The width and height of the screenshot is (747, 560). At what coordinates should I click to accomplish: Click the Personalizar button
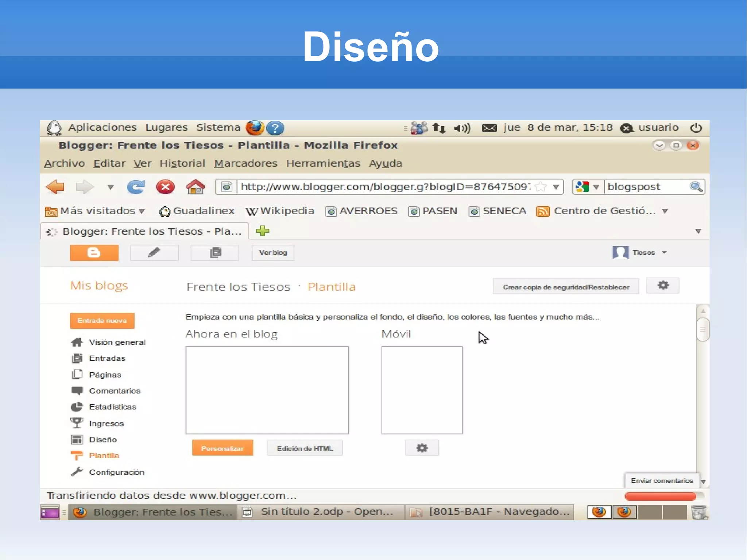(222, 448)
